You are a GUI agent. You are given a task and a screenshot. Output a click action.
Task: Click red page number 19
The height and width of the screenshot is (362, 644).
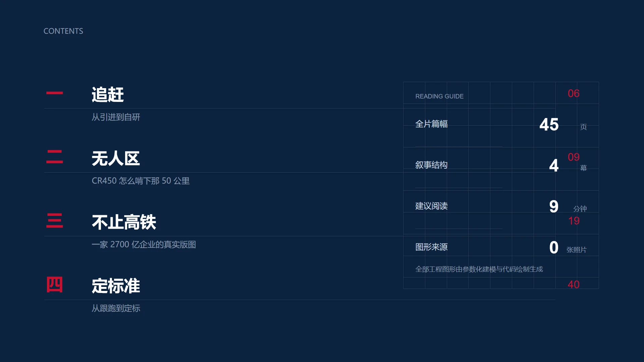click(574, 221)
